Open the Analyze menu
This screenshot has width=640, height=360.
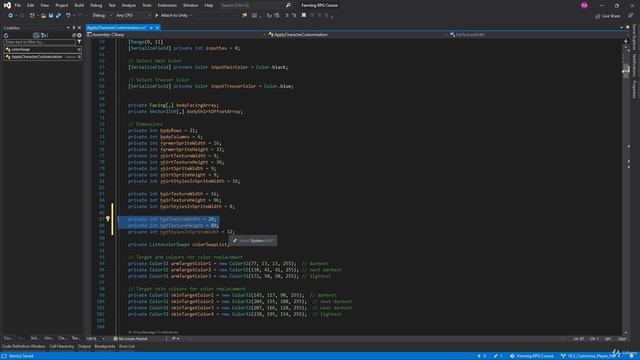129,5
